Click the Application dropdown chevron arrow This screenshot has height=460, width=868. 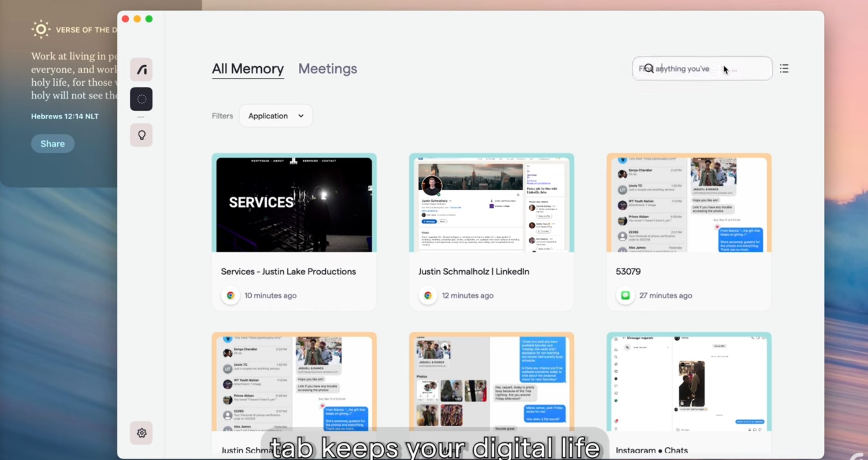[301, 116]
